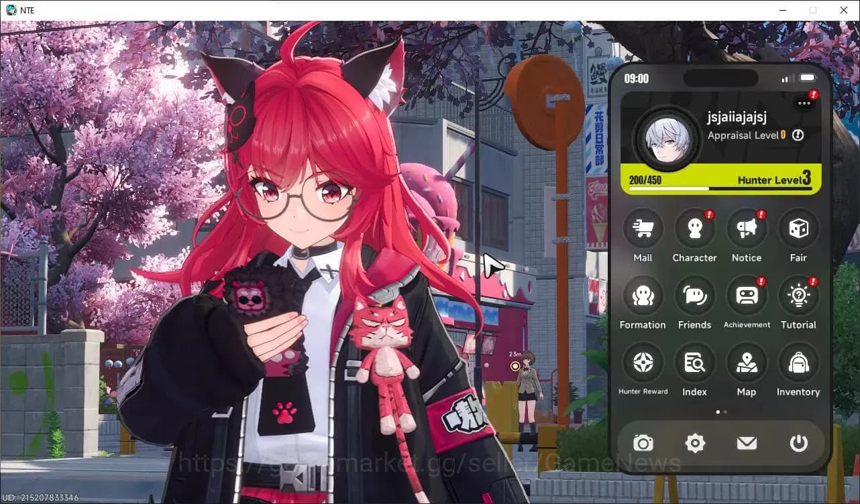This screenshot has width=860, height=504.
Task: Open the three-dot more options button
Action: pyautogui.click(x=803, y=103)
